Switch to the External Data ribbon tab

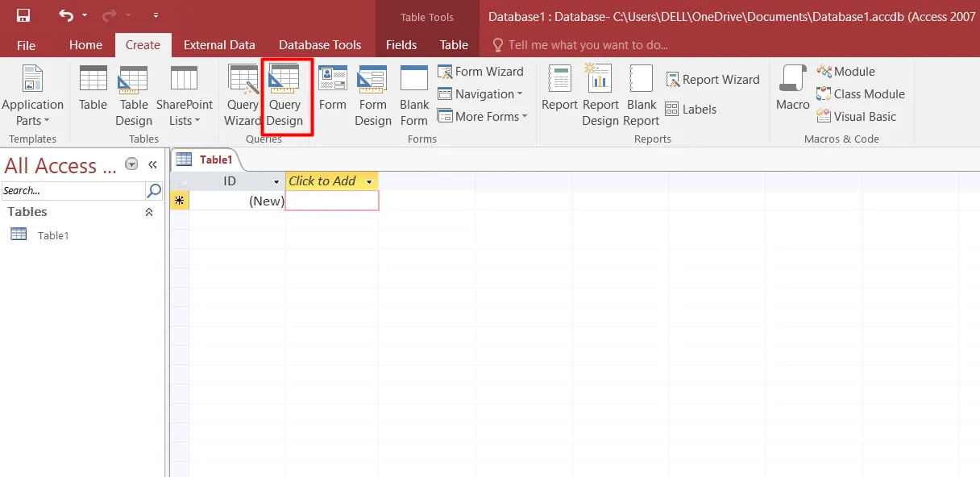tap(219, 45)
